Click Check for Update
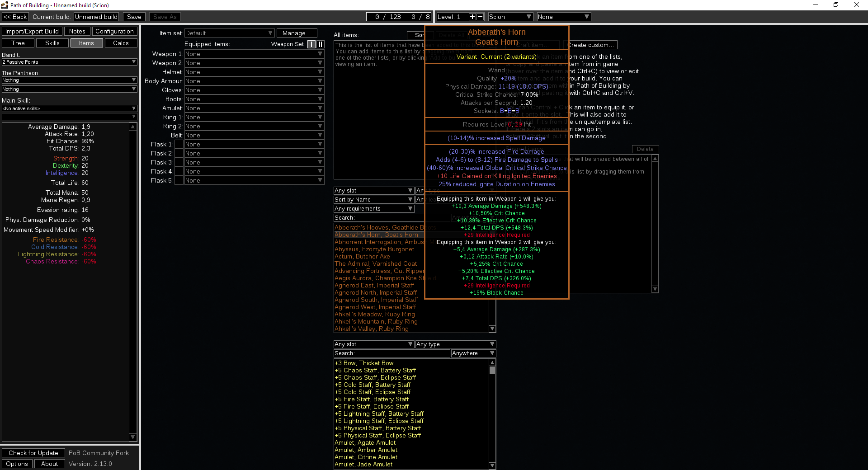The width and height of the screenshot is (868, 470). tap(33, 453)
